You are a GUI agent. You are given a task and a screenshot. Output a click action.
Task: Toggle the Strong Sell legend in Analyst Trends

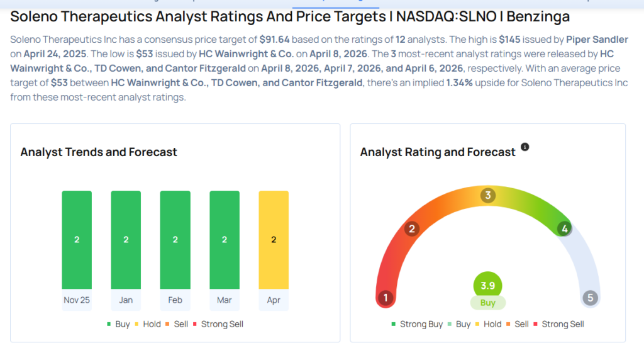(218, 324)
